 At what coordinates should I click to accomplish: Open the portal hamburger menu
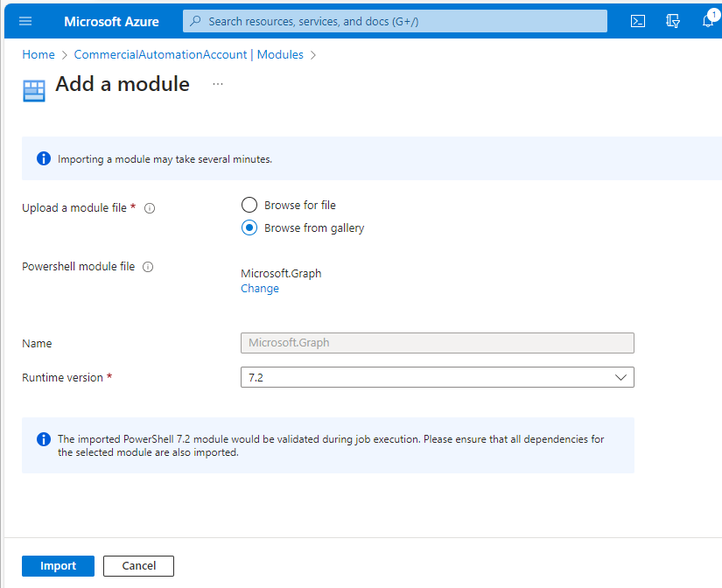pyautogui.click(x=25, y=21)
